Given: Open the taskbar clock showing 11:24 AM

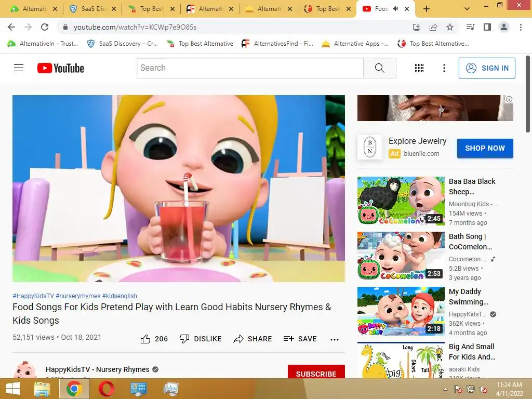Looking at the screenshot, I should (x=509, y=389).
